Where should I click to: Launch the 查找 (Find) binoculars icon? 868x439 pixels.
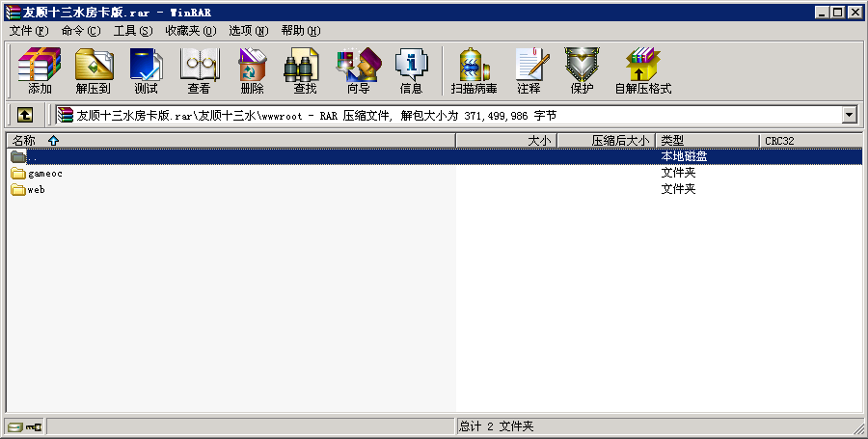coord(305,70)
